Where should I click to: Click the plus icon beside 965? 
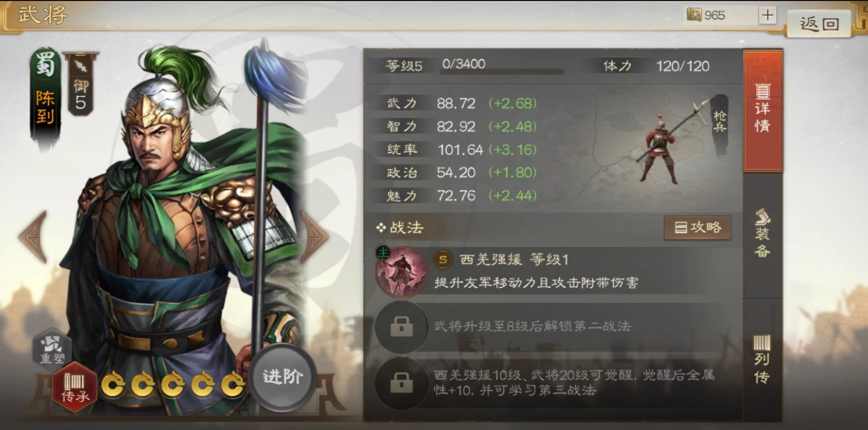(x=767, y=15)
